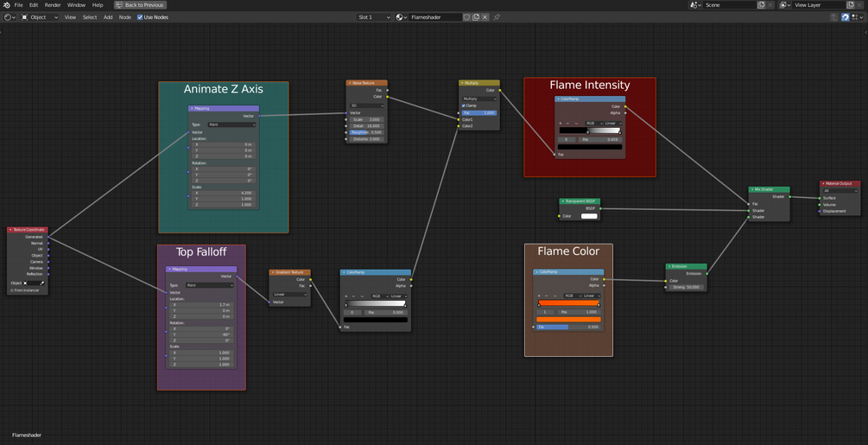This screenshot has height=445, width=868.
Task: Open Linear interpolation dropdown in Flame Color
Action: [x=592, y=296]
